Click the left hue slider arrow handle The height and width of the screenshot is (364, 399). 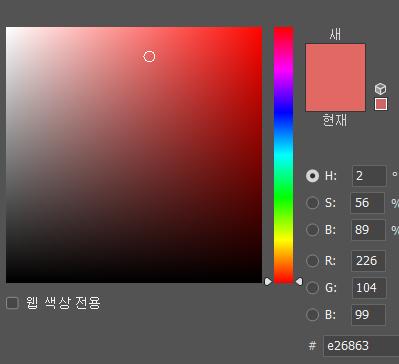[268, 282]
